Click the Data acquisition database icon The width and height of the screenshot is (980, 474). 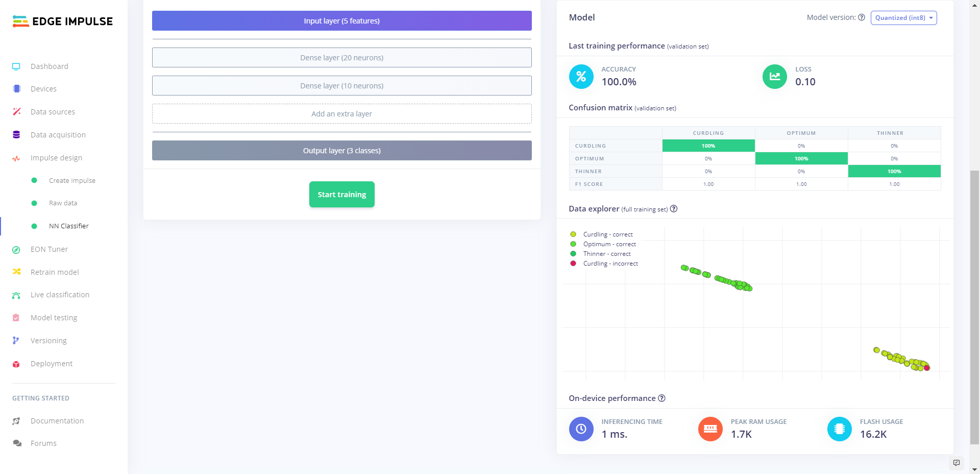[16, 135]
